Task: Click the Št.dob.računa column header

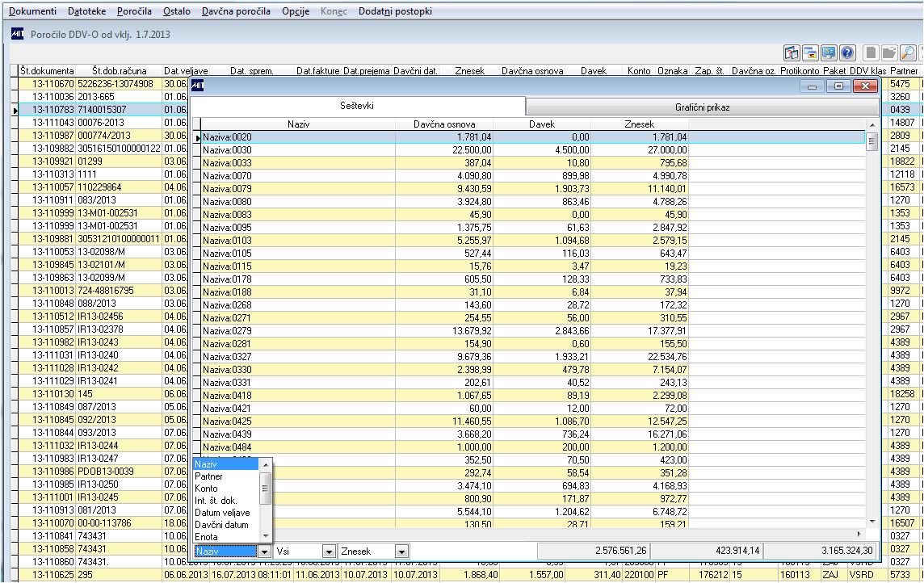Action: (x=119, y=71)
